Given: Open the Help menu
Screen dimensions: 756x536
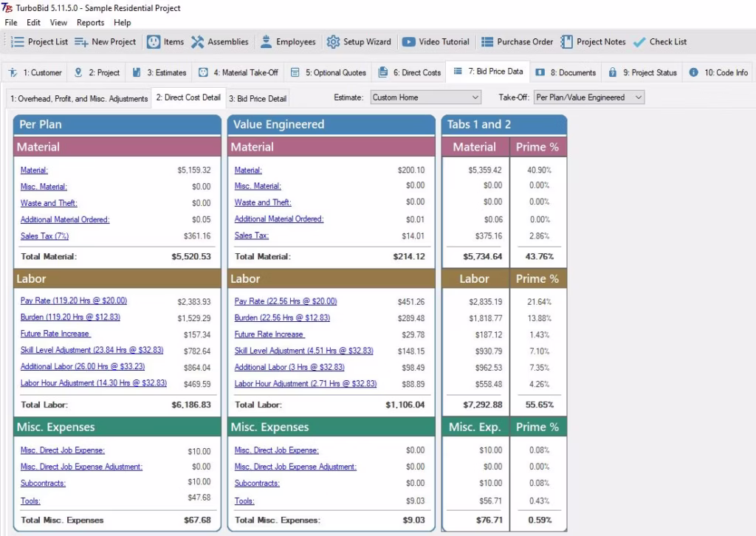Looking at the screenshot, I should [x=122, y=23].
